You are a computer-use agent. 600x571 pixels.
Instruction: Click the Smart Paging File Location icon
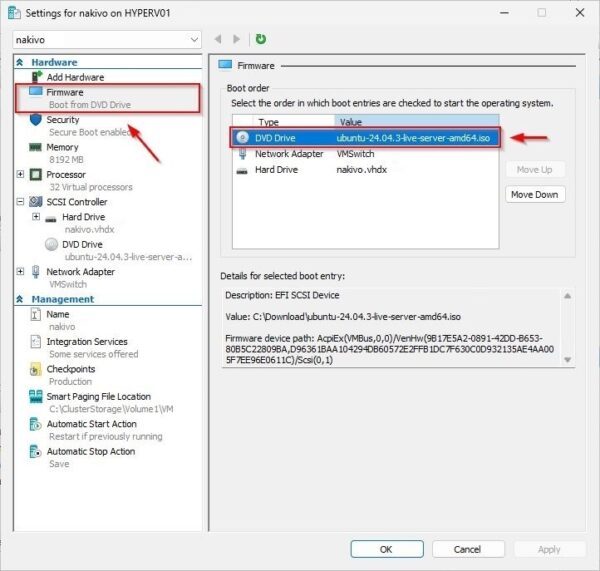point(36,396)
